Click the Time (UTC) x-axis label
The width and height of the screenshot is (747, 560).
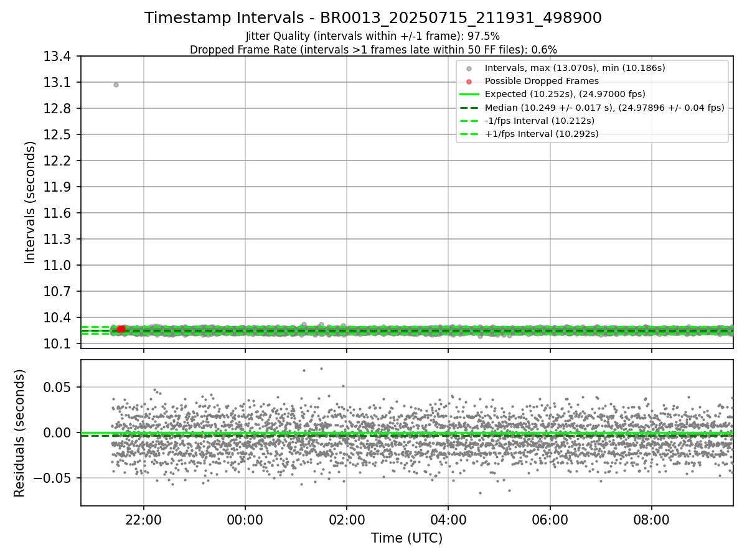(x=406, y=538)
